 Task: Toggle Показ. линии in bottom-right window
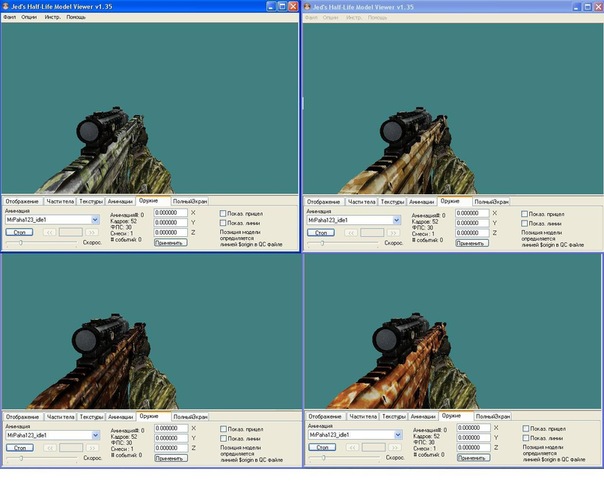click(x=526, y=438)
